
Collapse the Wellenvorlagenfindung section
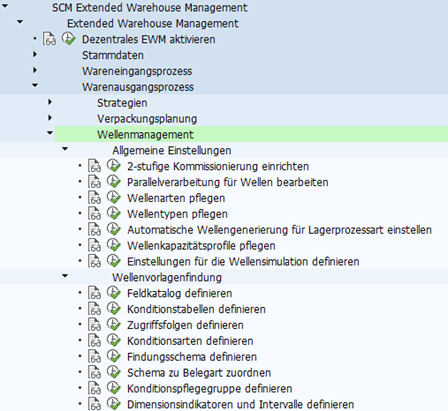pyautogui.click(x=65, y=276)
